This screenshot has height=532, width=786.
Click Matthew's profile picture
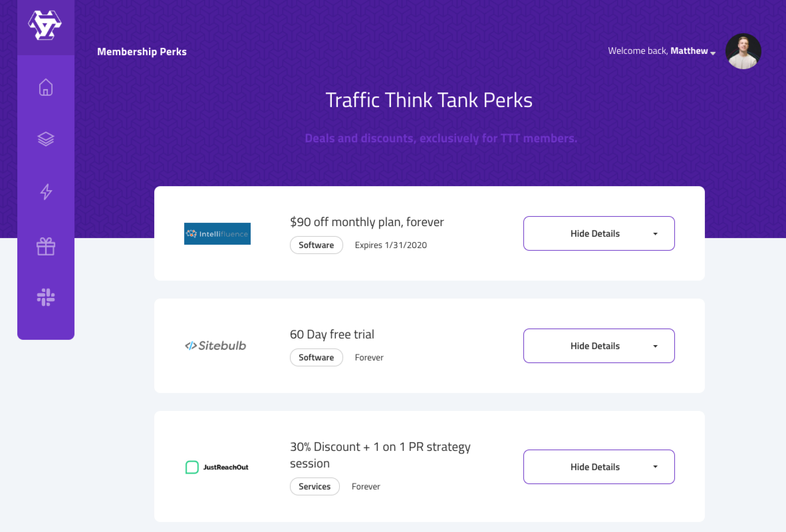click(x=743, y=51)
